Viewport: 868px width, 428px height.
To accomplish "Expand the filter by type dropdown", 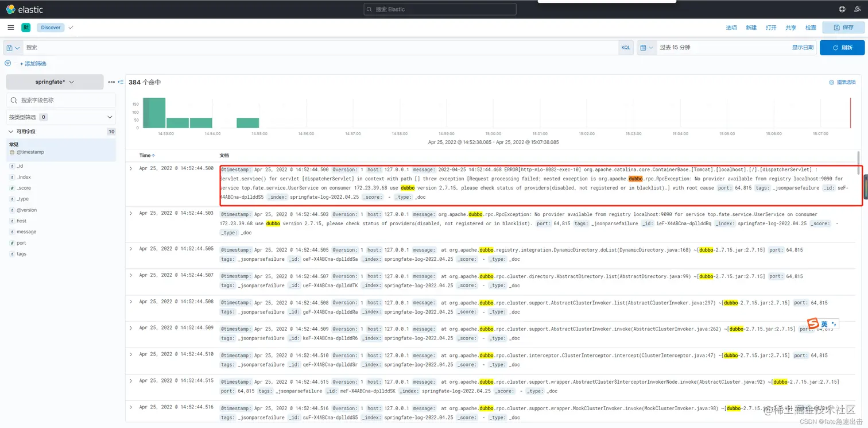I will pyautogui.click(x=60, y=117).
